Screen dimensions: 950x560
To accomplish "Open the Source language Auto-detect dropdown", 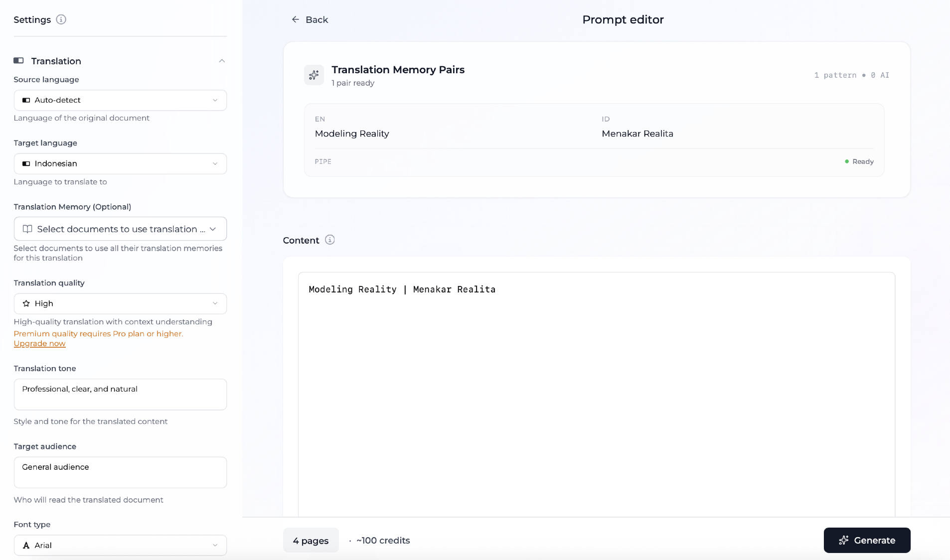I will [x=120, y=100].
